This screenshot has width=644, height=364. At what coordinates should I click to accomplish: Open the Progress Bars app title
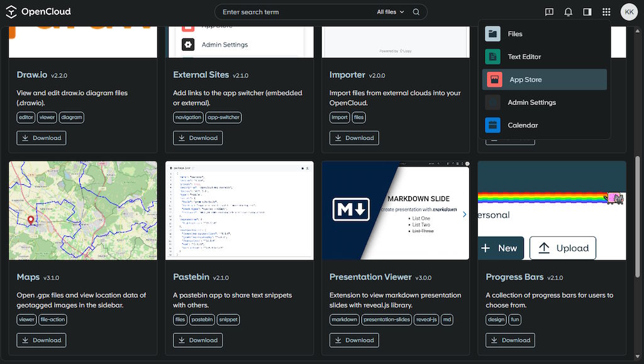(514, 277)
